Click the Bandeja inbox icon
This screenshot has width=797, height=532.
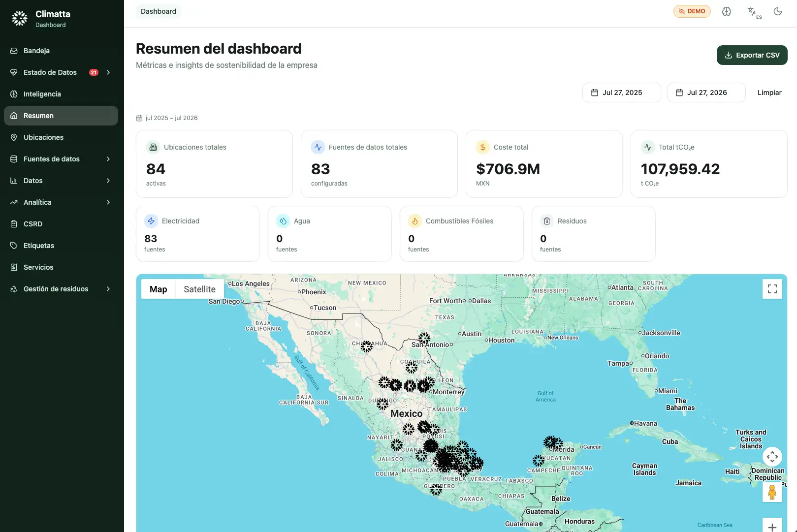pos(14,51)
